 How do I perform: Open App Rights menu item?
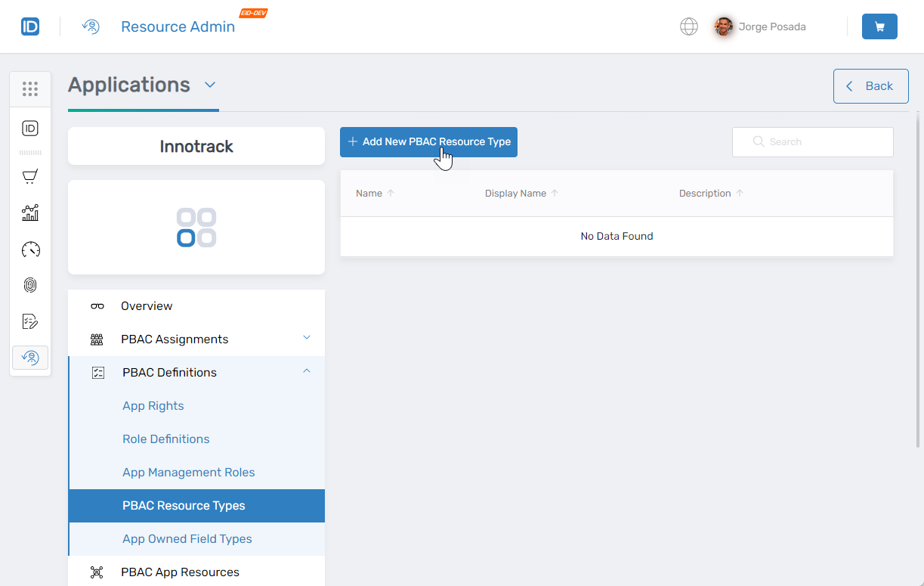click(x=153, y=406)
